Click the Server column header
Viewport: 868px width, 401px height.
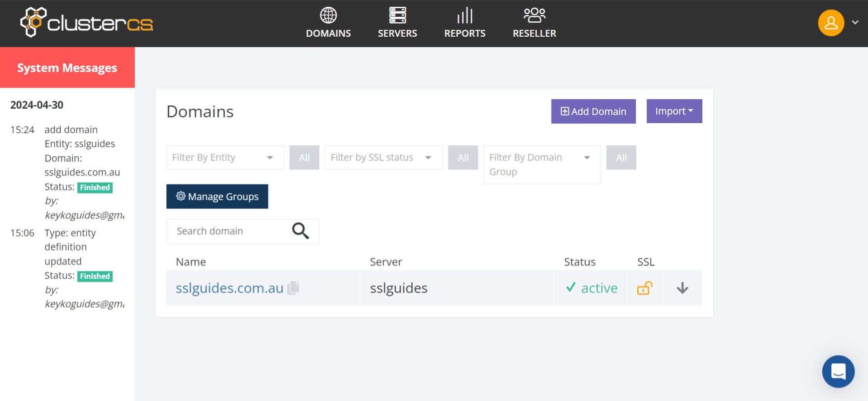coord(386,262)
